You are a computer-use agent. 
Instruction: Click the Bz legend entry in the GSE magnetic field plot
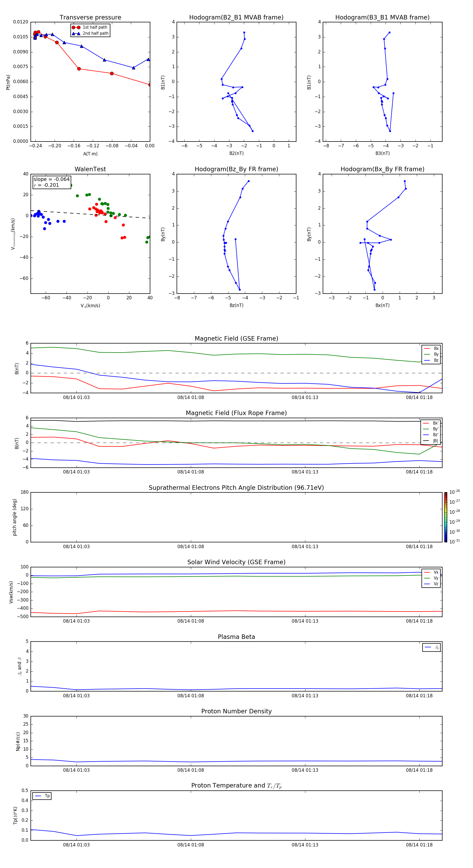pyautogui.click(x=431, y=361)
